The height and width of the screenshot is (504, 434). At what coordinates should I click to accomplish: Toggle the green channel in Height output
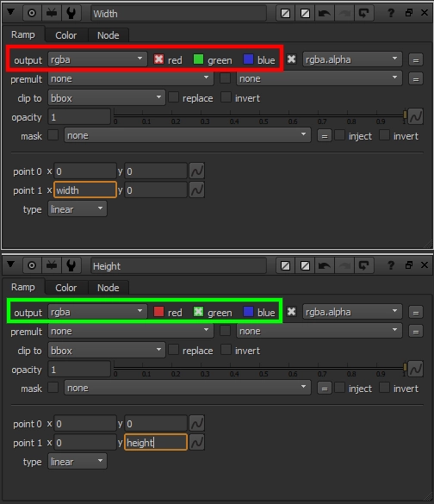point(198,312)
